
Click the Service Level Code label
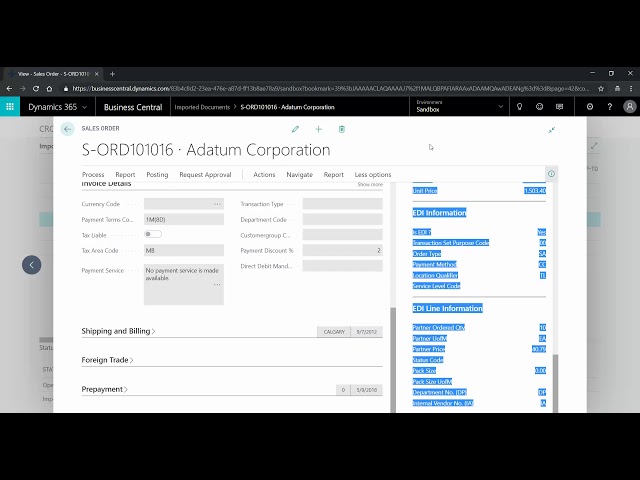pos(436,286)
